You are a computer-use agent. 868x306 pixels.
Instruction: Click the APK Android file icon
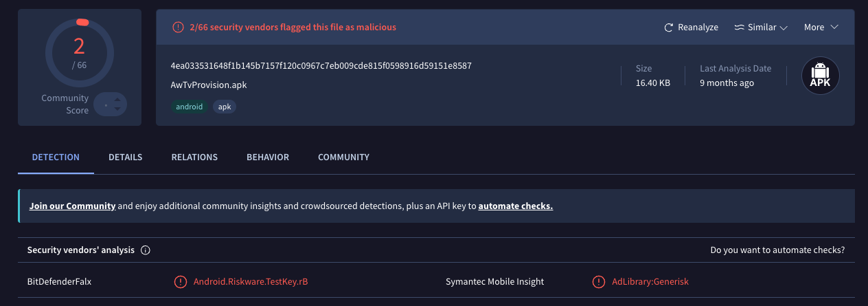(821, 76)
